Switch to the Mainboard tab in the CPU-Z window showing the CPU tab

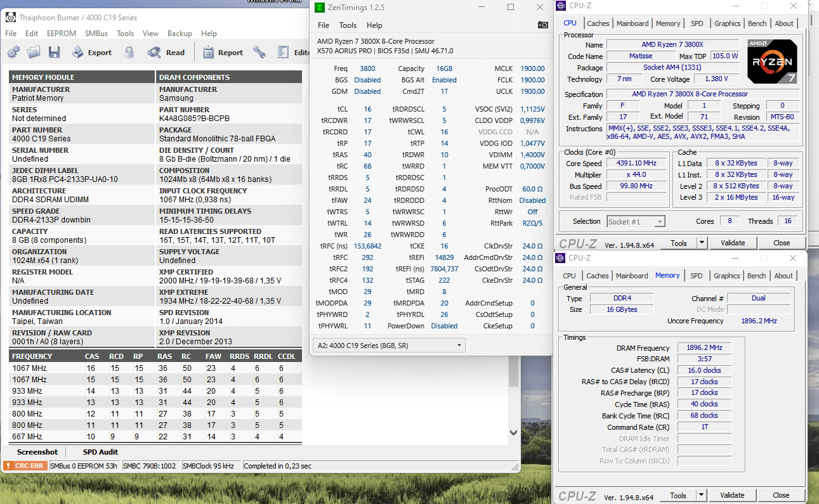(632, 23)
